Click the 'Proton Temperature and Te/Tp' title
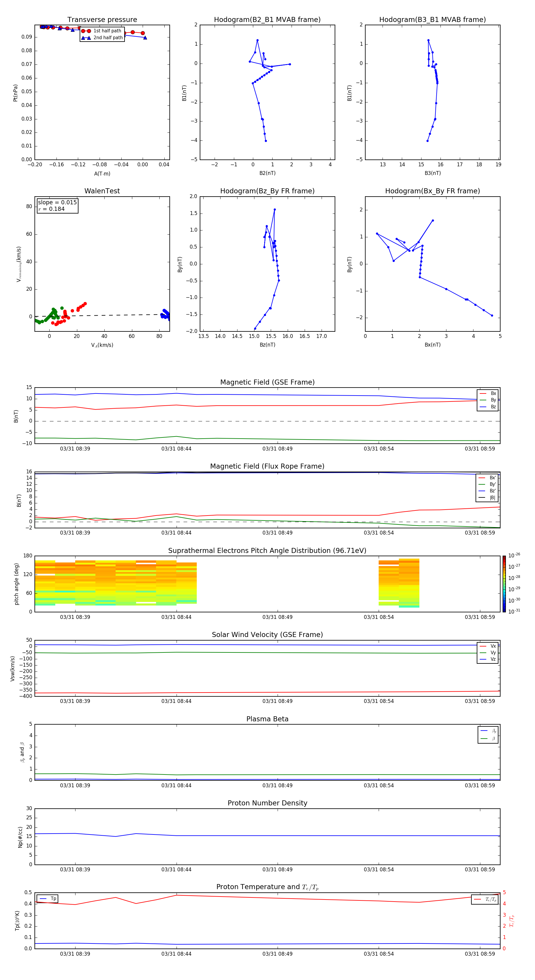Image resolution: width=535 pixels, height=980 pixels. [267, 887]
